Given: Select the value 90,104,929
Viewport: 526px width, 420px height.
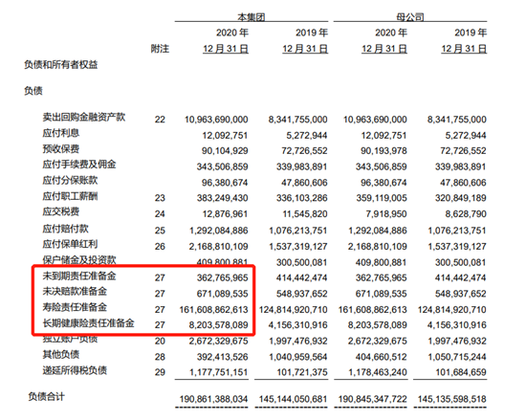Looking at the screenshot, I should pos(225,151).
